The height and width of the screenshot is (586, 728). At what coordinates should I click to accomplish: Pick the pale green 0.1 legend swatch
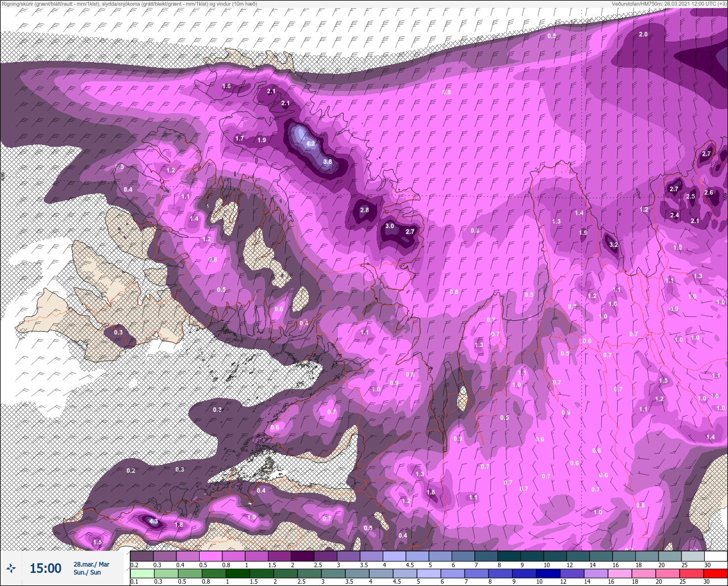(x=142, y=573)
